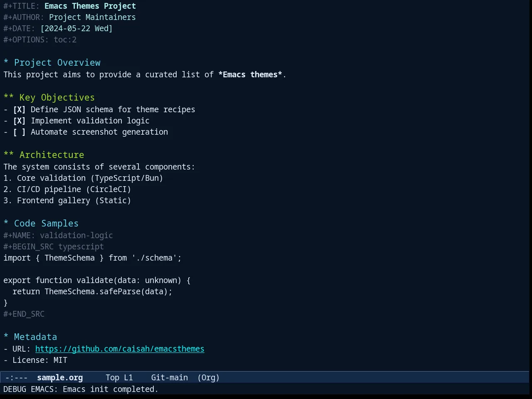
Task: Click the 'Project Overview' heading text
Action: pos(57,62)
